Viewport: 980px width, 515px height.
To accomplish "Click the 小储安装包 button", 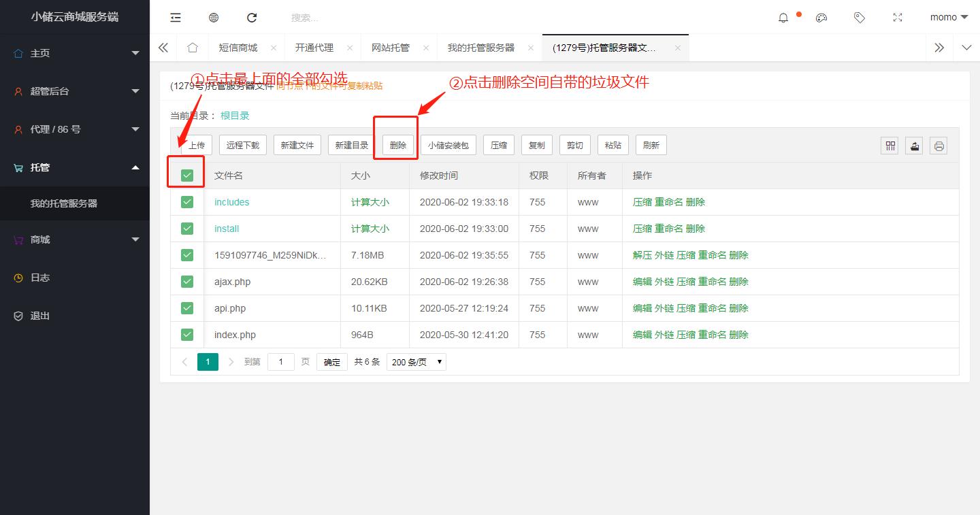I will point(448,146).
